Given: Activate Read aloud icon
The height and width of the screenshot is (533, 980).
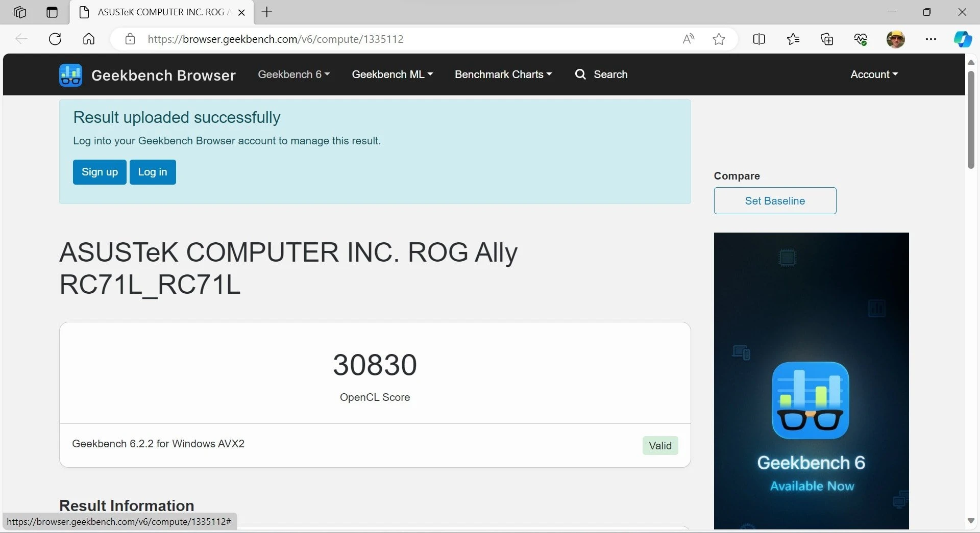Looking at the screenshot, I should tap(688, 39).
